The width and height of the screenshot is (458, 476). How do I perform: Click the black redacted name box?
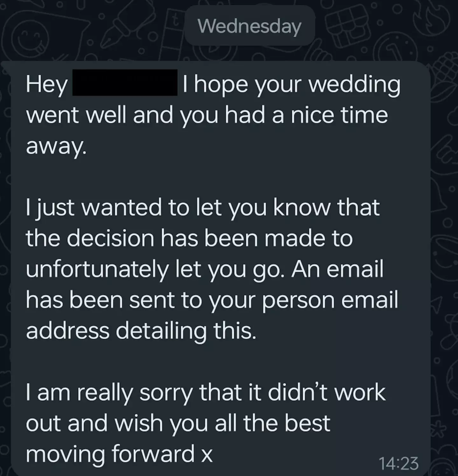click(x=125, y=83)
